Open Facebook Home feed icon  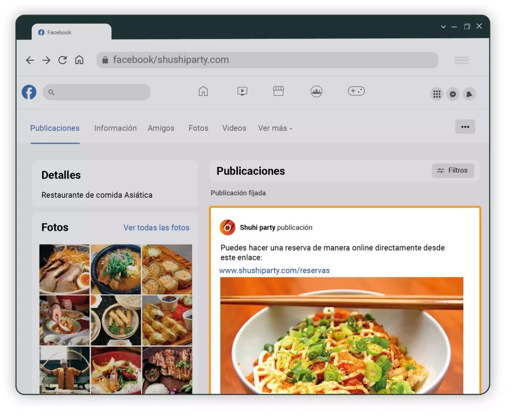pyautogui.click(x=203, y=91)
